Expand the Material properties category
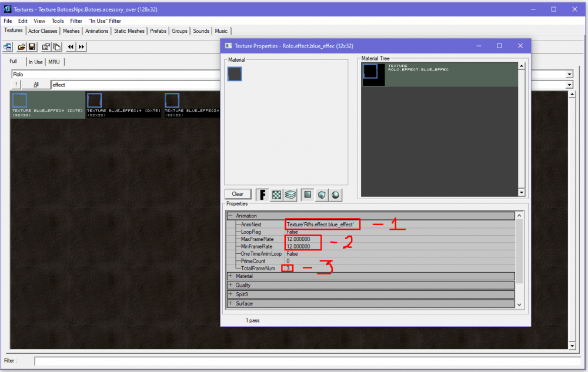This screenshot has height=372, width=588. click(x=230, y=276)
